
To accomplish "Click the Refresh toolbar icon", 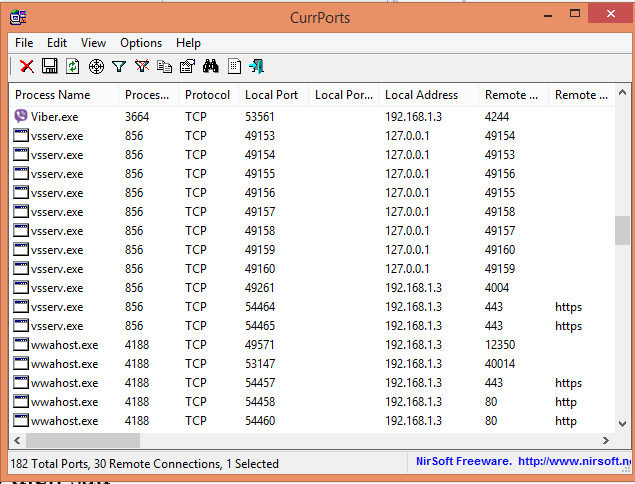I will 72,66.
